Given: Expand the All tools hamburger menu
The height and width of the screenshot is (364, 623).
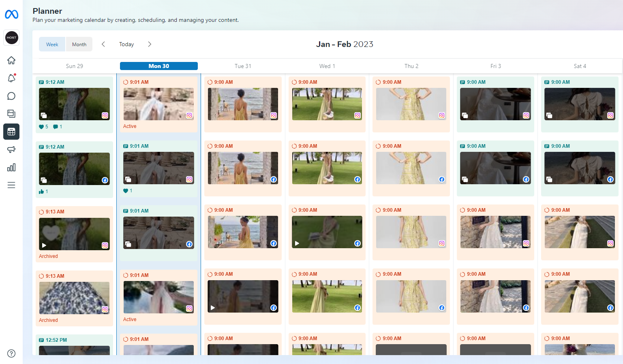Looking at the screenshot, I should [11, 185].
